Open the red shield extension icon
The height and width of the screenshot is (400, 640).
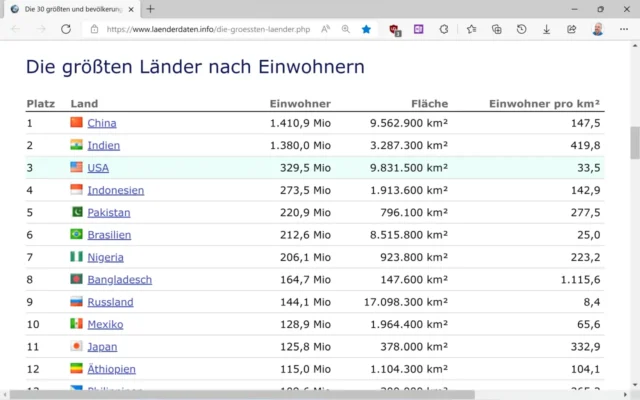(395, 30)
